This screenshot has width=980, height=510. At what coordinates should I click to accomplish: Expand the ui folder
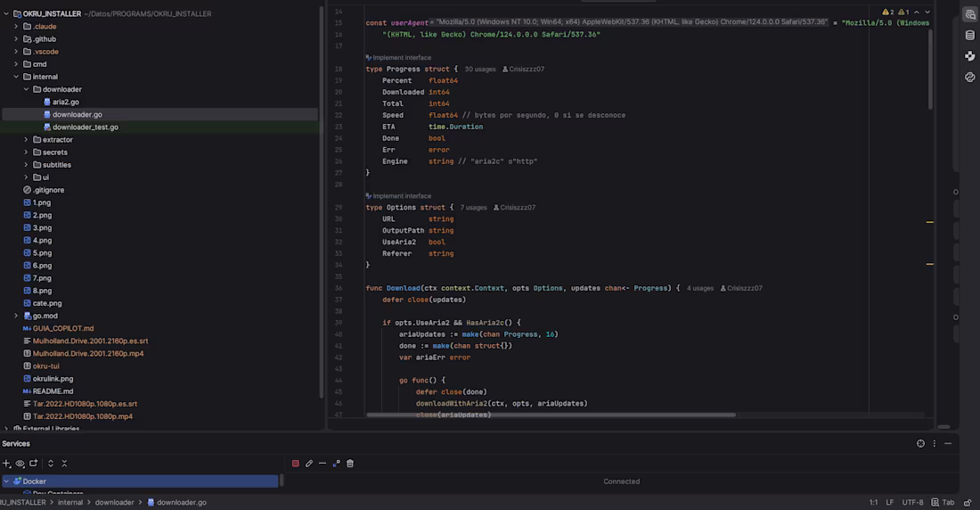[x=26, y=177]
